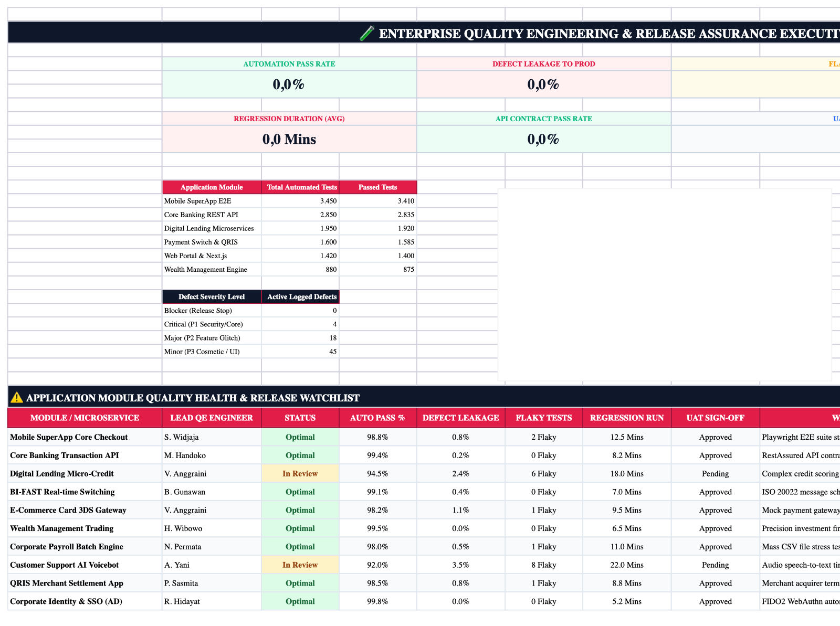Select the 22.0 Mins regression run cell
840x626 pixels.
pos(627,565)
